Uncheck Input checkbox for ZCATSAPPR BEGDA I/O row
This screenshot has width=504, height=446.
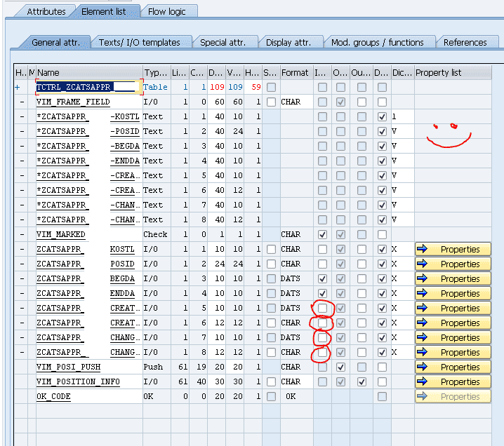coord(322,279)
